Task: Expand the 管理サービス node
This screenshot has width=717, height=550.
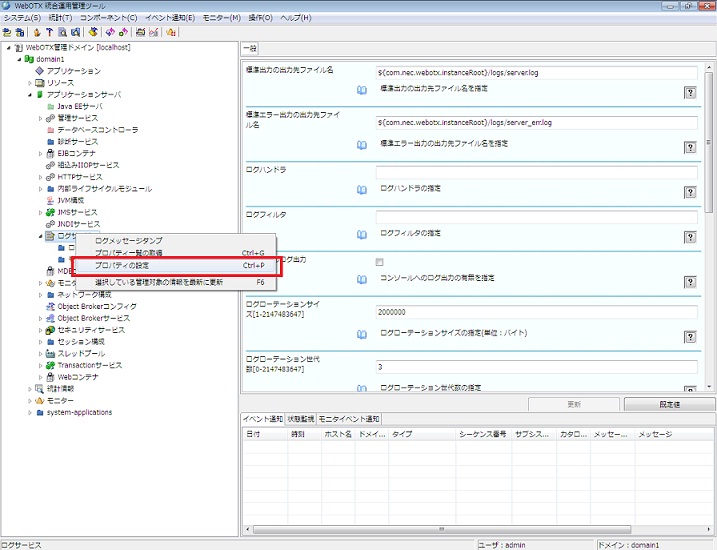Action: tap(40, 118)
